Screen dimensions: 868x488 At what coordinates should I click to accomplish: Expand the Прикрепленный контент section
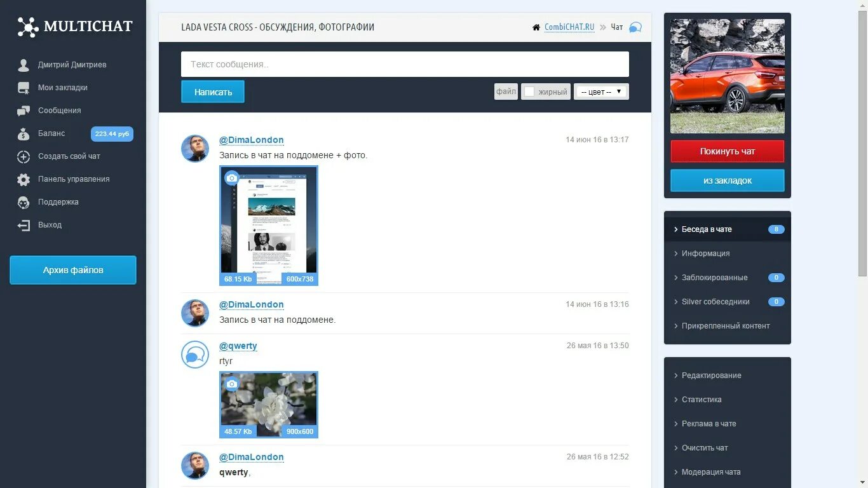coord(728,326)
